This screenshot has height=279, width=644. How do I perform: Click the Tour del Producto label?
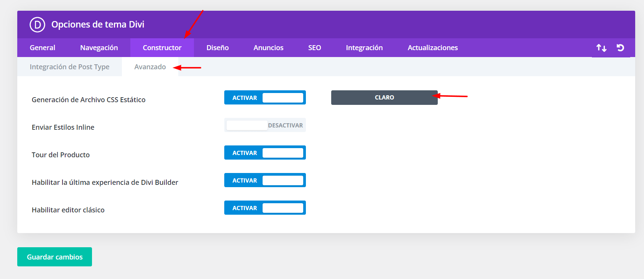(61, 155)
